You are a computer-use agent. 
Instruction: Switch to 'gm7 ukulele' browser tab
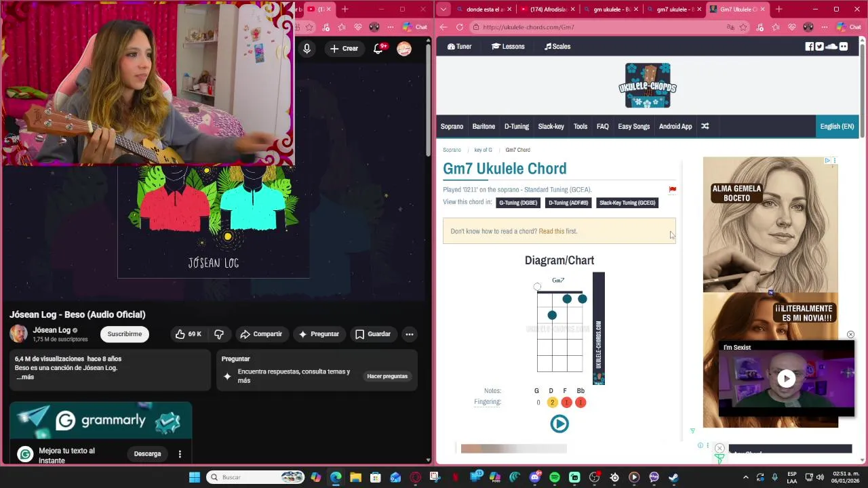coord(673,9)
